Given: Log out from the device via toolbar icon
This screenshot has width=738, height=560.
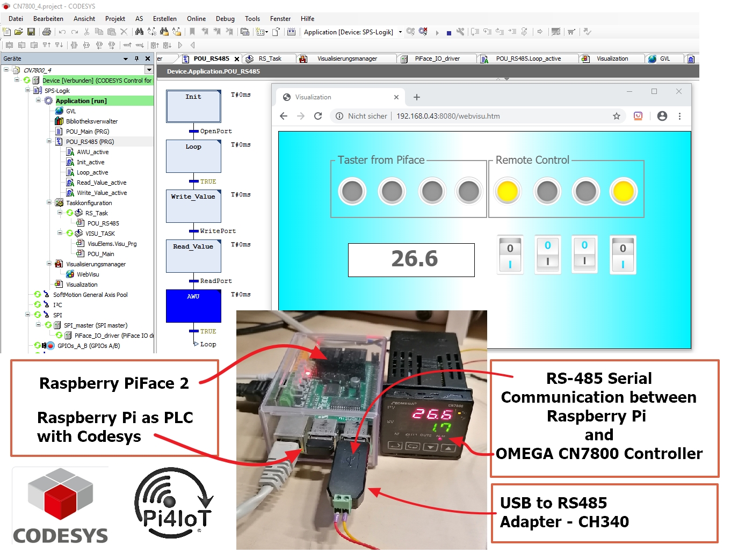Looking at the screenshot, I should pyautogui.click(x=423, y=32).
